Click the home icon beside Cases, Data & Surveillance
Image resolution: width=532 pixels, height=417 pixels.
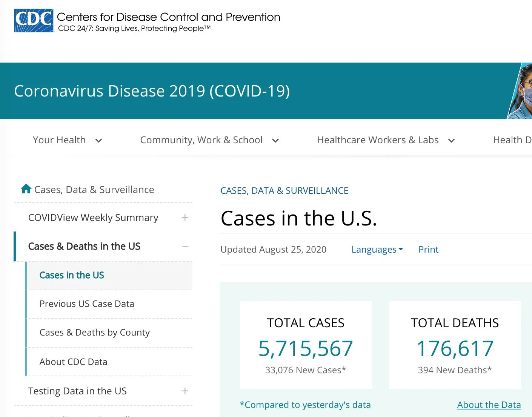click(x=26, y=189)
